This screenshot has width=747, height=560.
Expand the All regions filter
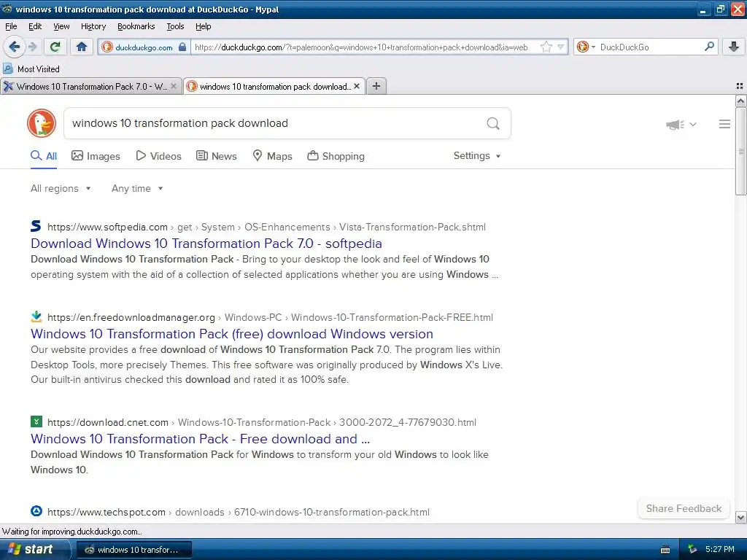click(61, 189)
